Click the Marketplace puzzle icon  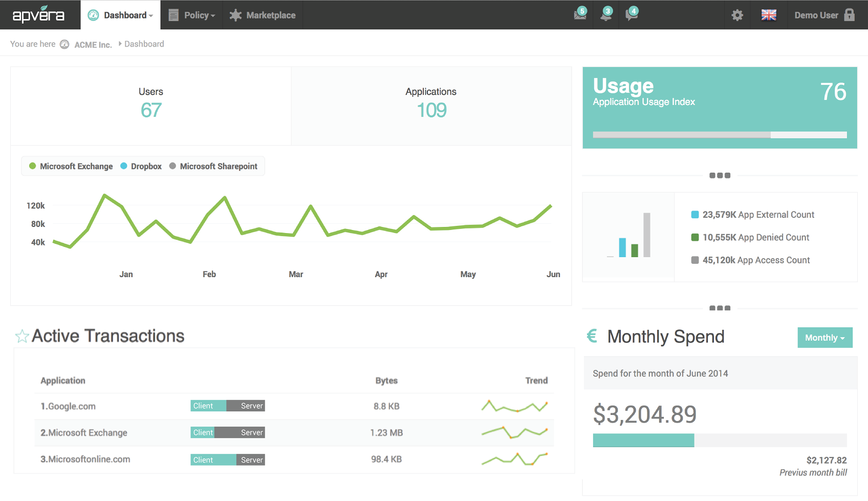point(235,15)
